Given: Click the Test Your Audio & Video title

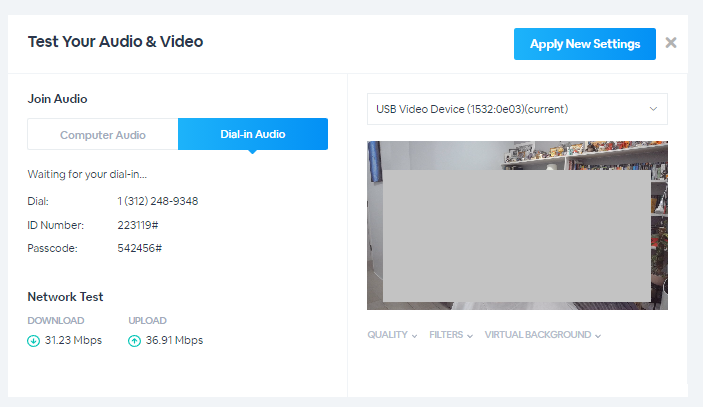Looking at the screenshot, I should (x=115, y=42).
